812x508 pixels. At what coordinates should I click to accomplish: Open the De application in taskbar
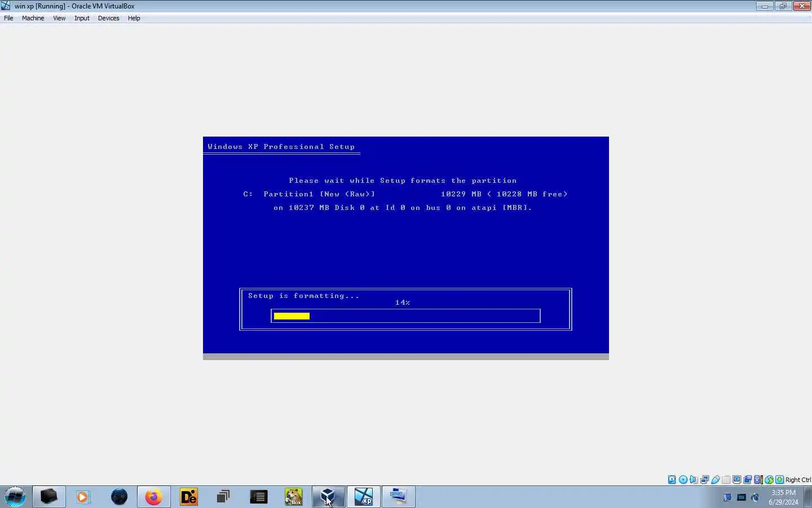click(x=189, y=497)
